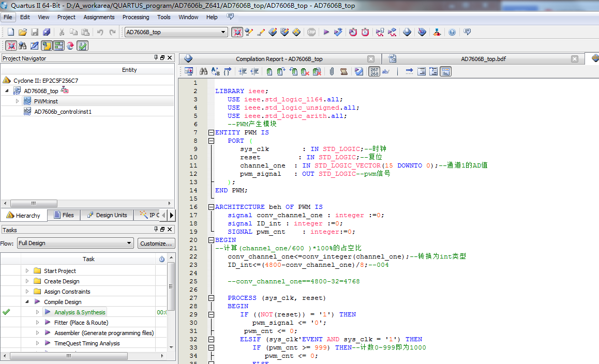Undo the last edit with the toolbar arrow
The image size is (599, 364).
click(99, 32)
